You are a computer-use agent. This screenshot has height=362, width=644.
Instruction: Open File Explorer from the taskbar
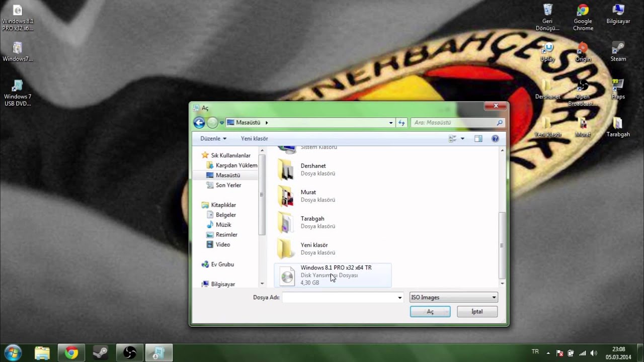coord(42,353)
